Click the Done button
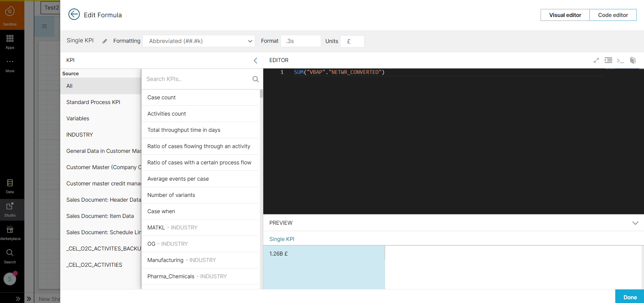Screen dimensions: 644x303 [629, 297]
